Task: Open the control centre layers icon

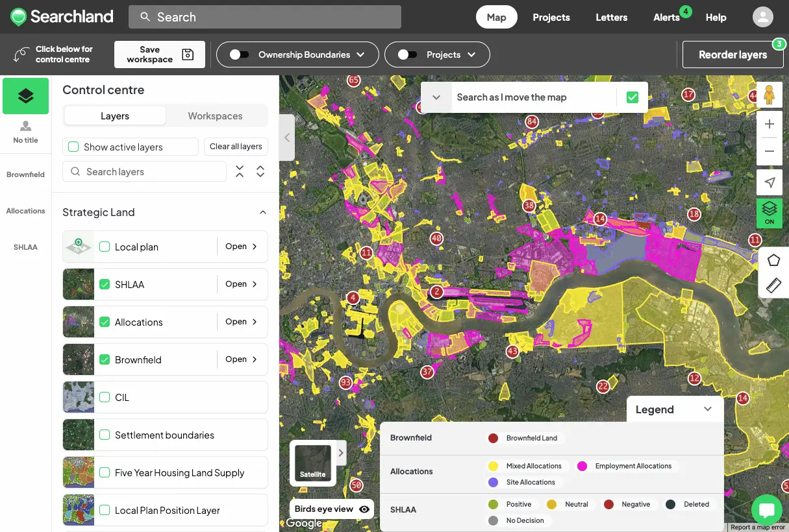Action: tap(26, 95)
